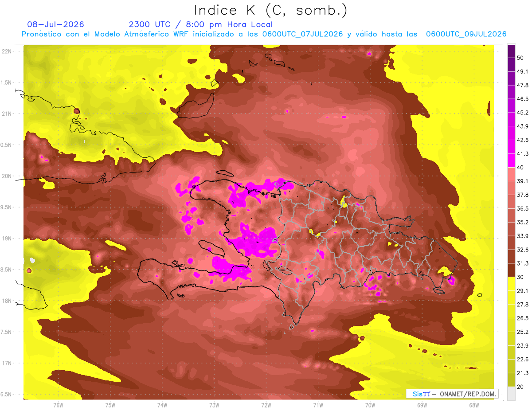This screenshot has height=411, width=532.
Task: Click the '2300 UTC / 8:00 pm Hora Local' text
Action: tap(200, 24)
